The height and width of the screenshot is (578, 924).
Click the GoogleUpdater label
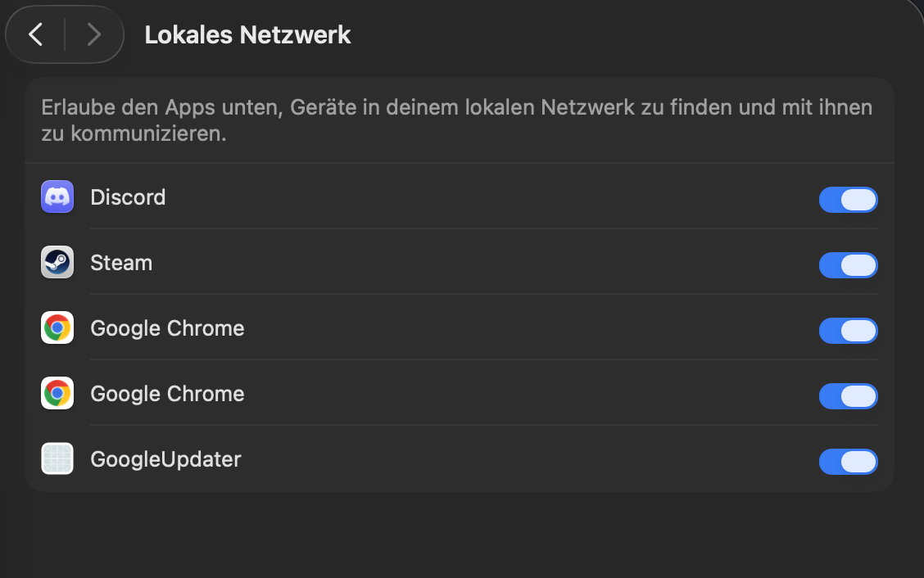coord(165,459)
